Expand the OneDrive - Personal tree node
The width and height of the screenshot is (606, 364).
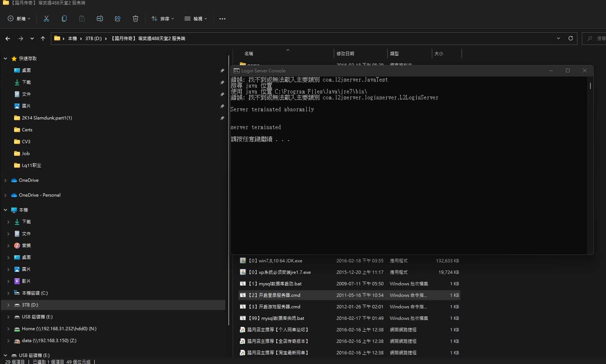[x=5, y=195]
